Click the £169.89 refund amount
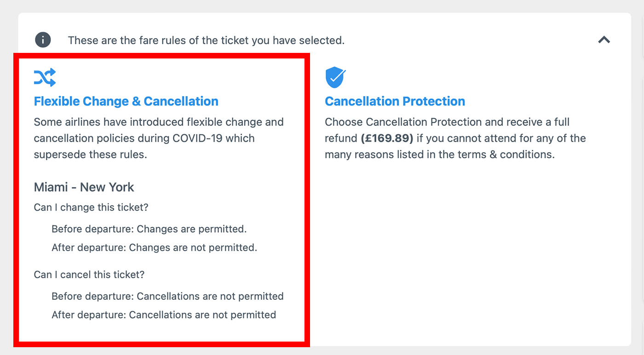The width and height of the screenshot is (644, 355). click(x=387, y=138)
